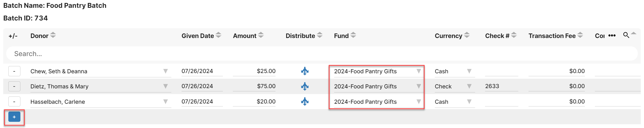Screen dimensions: 644x128
Task: Sort by Given Date sort arrows
Action: click(218, 35)
